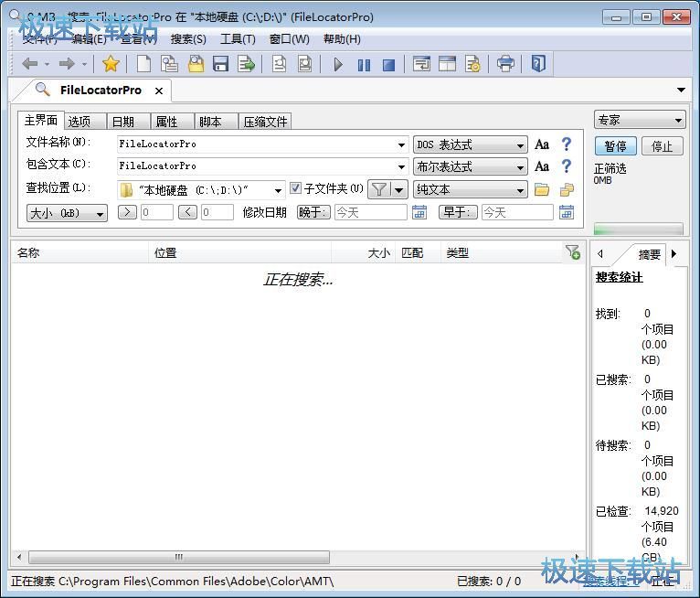Open the 工具(T) menu

[x=238, y=39]
